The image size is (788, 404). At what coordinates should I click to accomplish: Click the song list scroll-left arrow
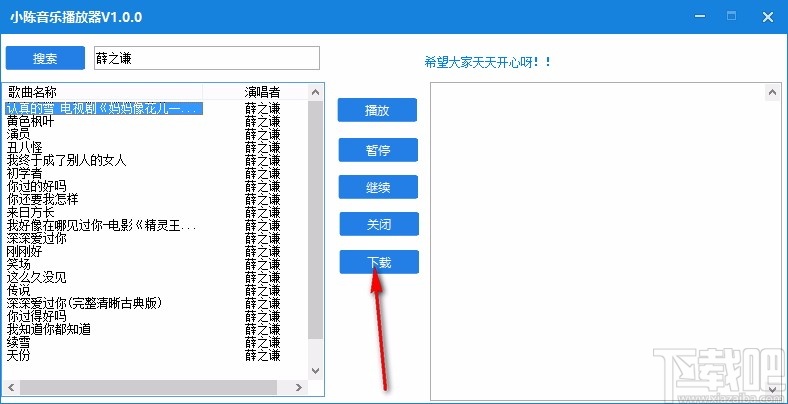[x=11, y=387]
